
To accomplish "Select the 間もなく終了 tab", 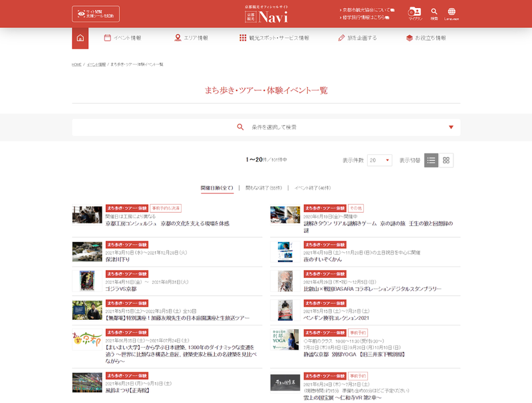I will (x=263, y=188).
